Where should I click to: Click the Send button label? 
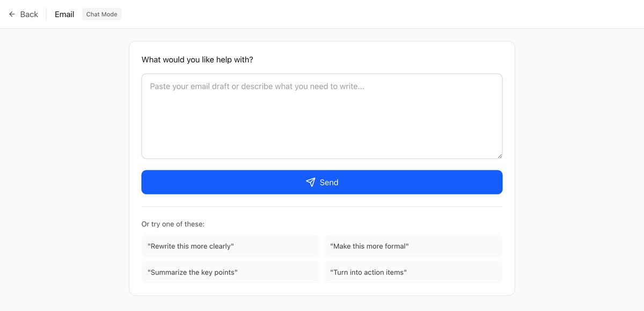pyautogui.click(x=329, y=182)
